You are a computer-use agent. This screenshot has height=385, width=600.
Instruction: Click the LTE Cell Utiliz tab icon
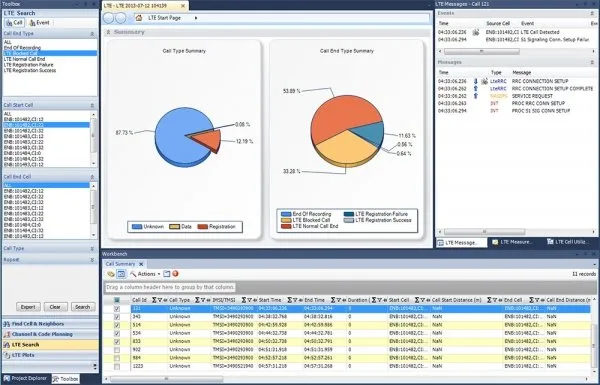(x=550, y=242)
